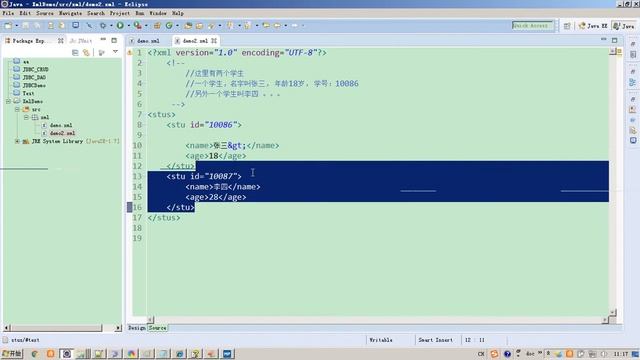Switch to Java EE perspective

pos(593,26)
